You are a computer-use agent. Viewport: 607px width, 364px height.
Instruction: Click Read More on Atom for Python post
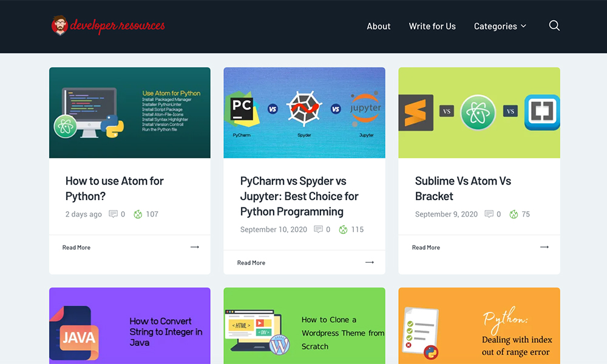click(76, 248)
